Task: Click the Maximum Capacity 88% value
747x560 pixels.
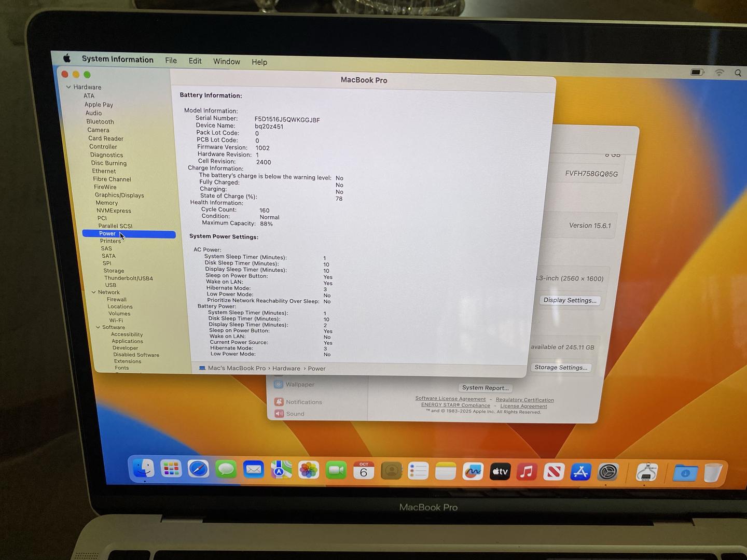Action: point(266,224)
